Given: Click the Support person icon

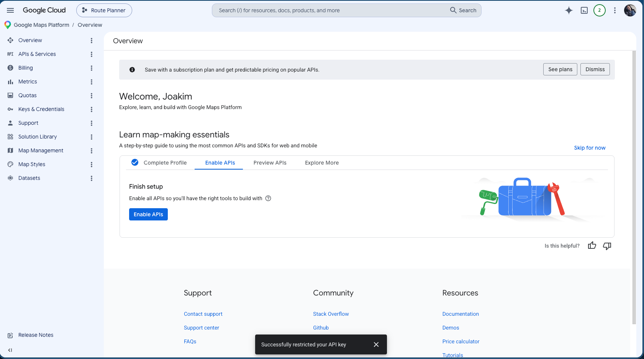Looking at the screenshot, I should tap(10, 123).
